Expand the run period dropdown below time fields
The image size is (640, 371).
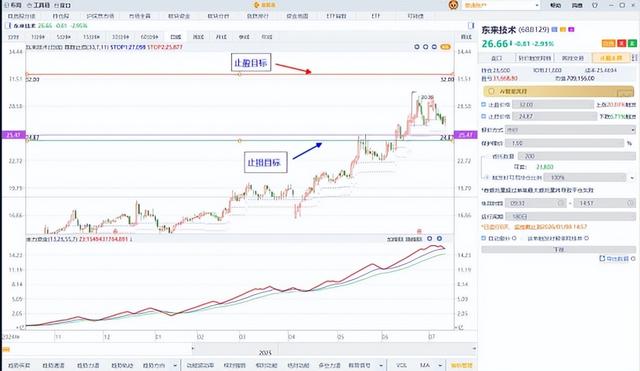(x=570, y=216)
